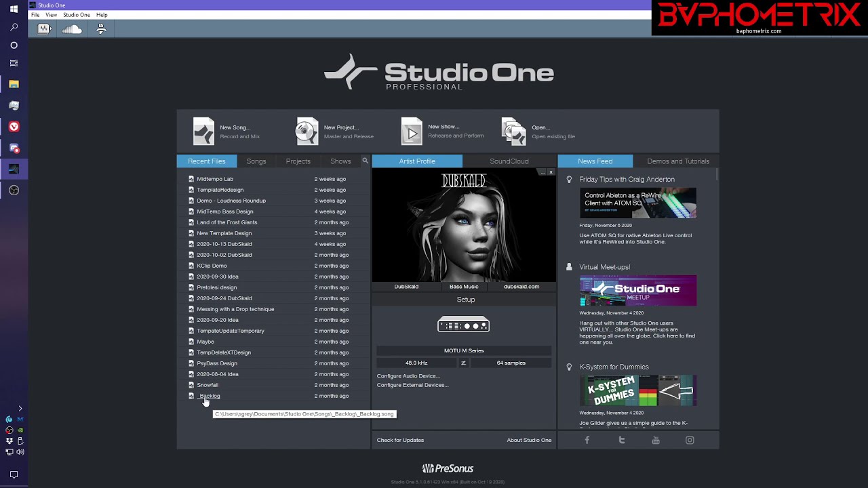Click the search magnifier in Recent Files
The image size is (868, 488).
(365, 161)
